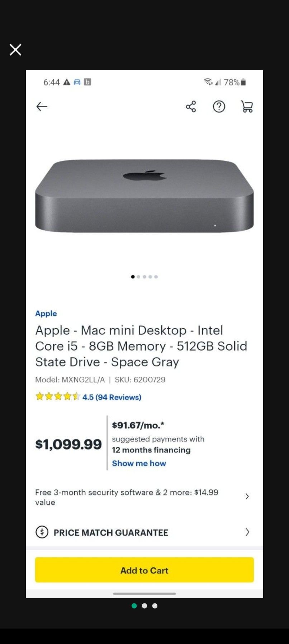Viewport: 289px width, 644px height.
Task: Click the help question mark icon
Action: [219, 107]
